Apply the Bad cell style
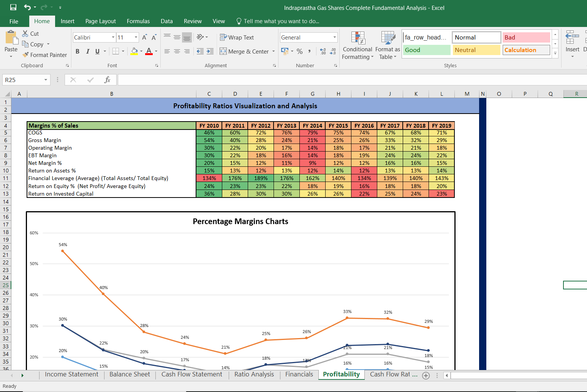The height and width of the screenshot is (392, 587). coord(526,37)
